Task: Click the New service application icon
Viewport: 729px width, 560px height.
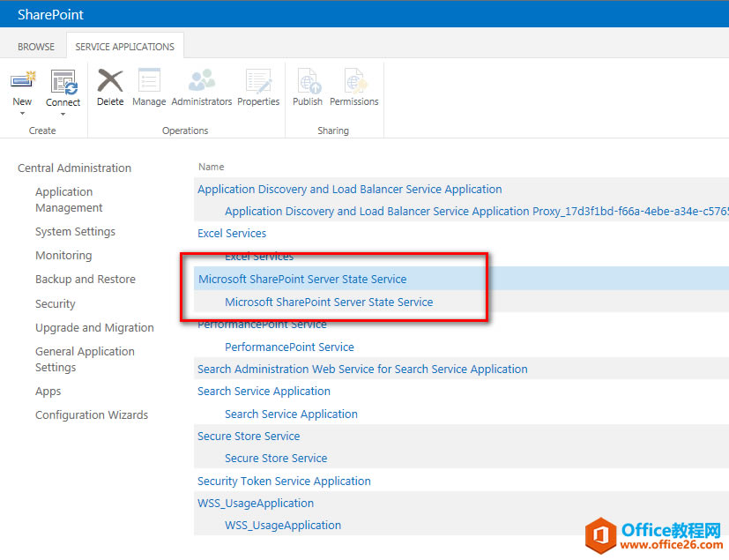Action: point(22,79)
